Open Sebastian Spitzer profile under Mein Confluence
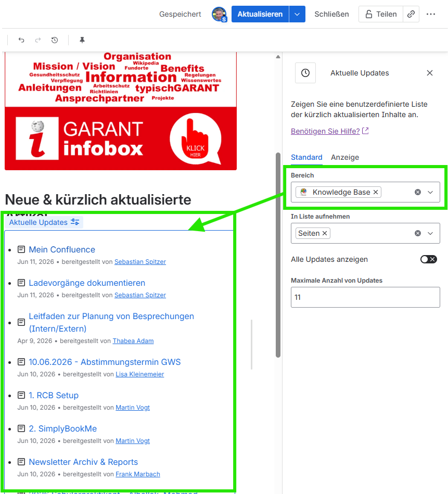The image size is (448, 494). pyautogui.click(x=140, y=261)
